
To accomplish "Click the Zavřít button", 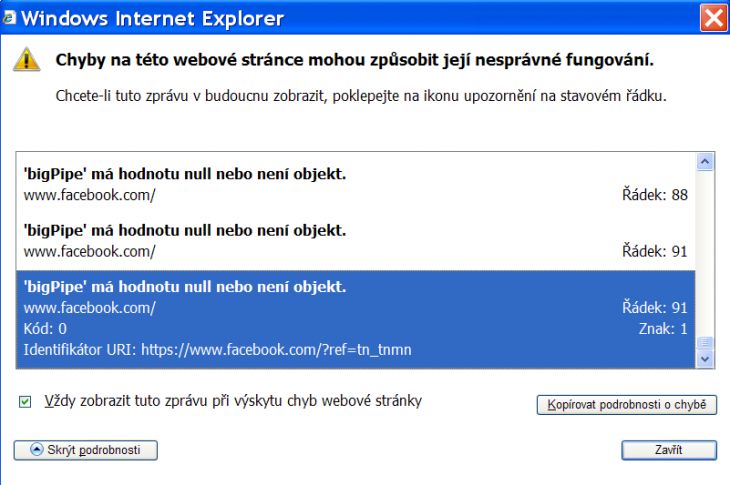I will pos(669,450).
